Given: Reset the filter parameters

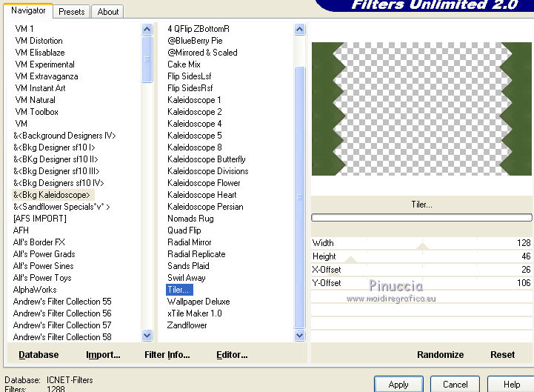Looking at the screenshot, I should pyautogui.click(x=502, y=354).
